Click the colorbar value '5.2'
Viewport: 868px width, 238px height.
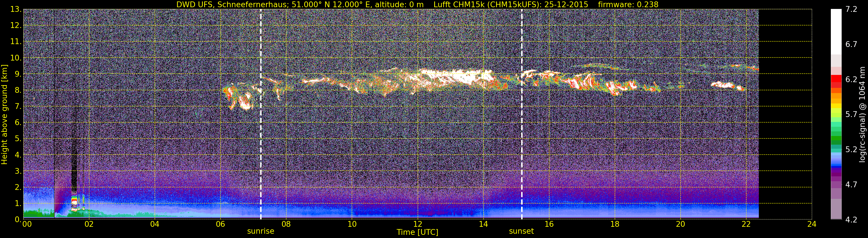click(851, 149)
